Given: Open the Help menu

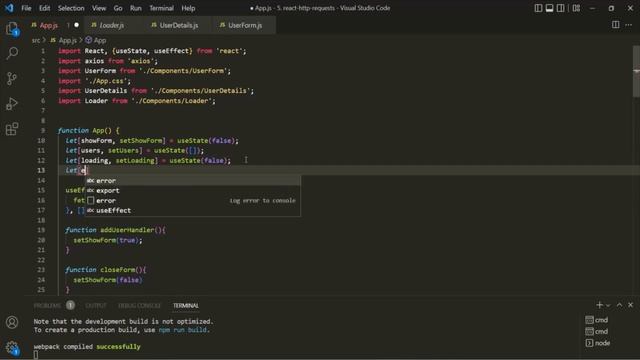Looking at the screenshot, I should (188, 8).
